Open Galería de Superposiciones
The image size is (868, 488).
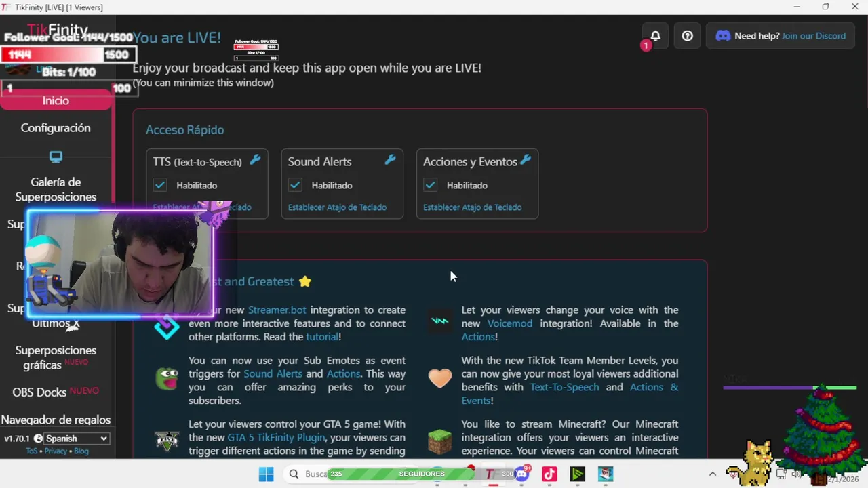pyautogui.click(x=56, y=189)
